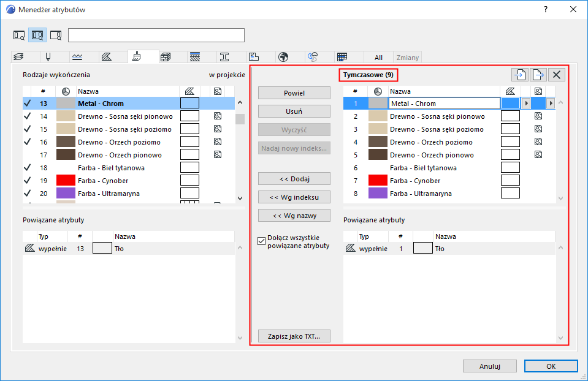Image resolution: width=588 pixels, height=381 pixels.
Task: Click surface sphere column header in project list
Action: pyautogui.click(x=66, y=91)
